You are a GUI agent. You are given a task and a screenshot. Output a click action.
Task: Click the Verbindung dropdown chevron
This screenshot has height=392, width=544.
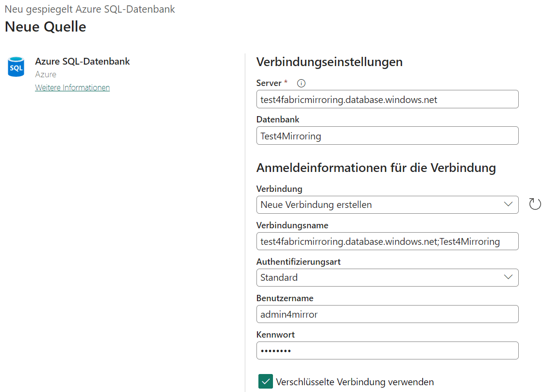(509, 205)
